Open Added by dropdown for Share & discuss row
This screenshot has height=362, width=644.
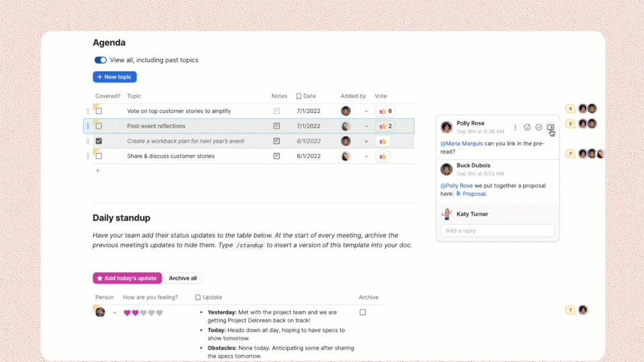[x=366, y=156]
